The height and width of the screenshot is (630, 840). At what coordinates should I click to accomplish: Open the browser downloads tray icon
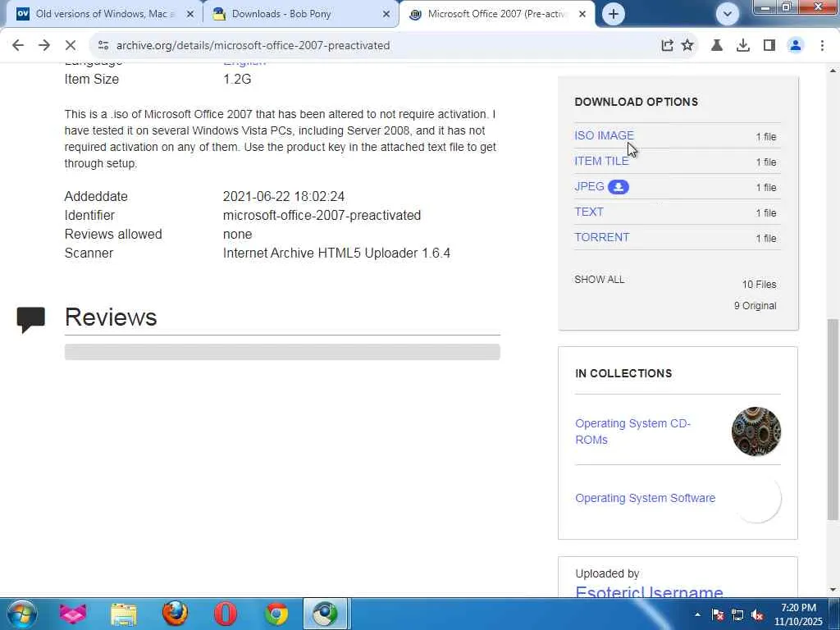click(x=743, y=46)
